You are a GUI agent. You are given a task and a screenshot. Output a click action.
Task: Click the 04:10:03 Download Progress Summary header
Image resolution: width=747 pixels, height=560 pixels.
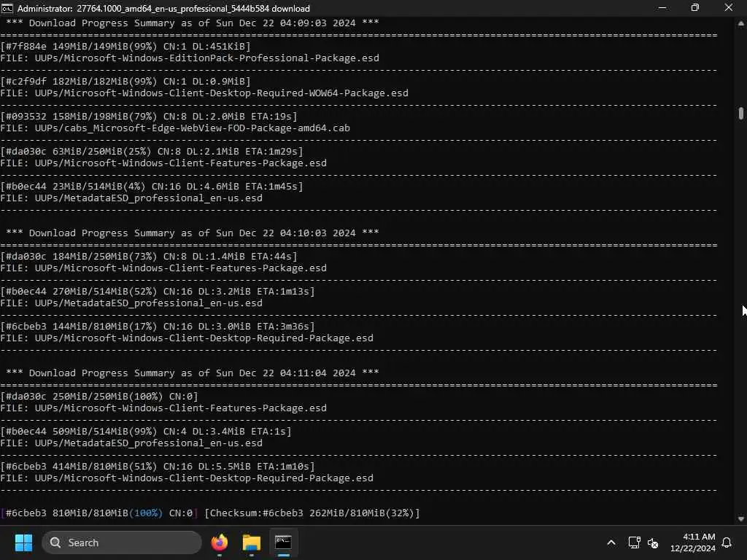pos(193,233)
